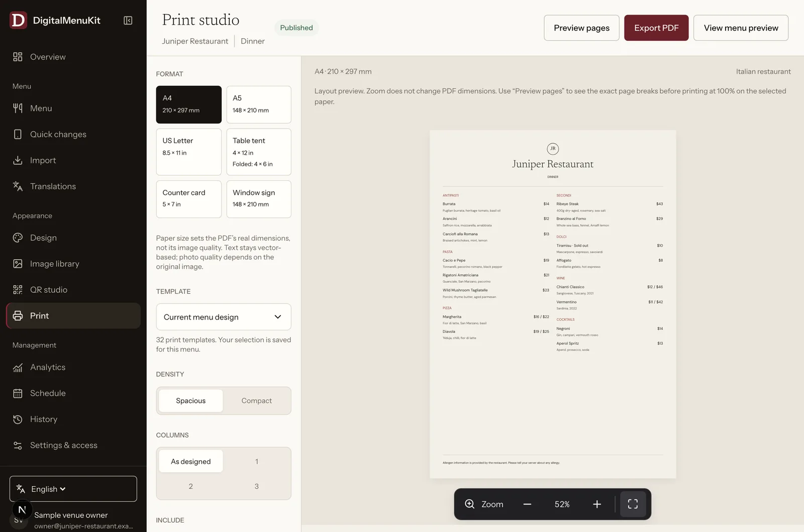
Task: Set columns to 3
Action: coord(256,486)
